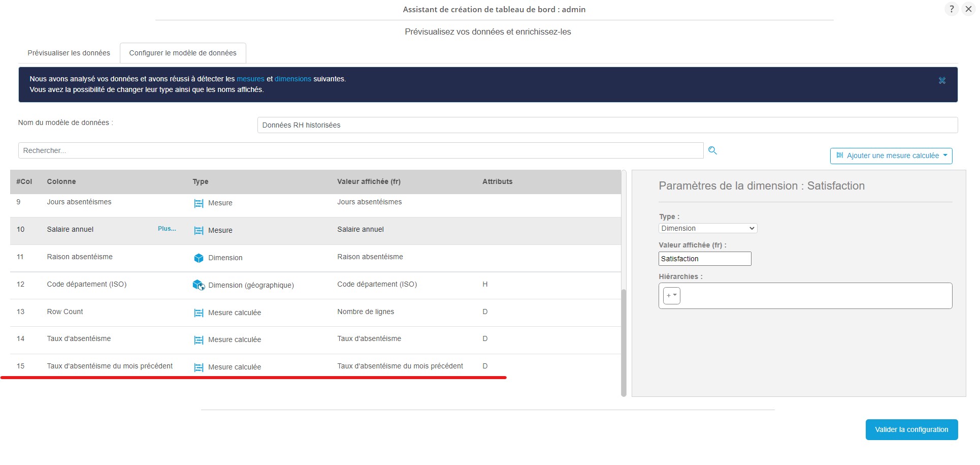This screenshot has height=465, width=980.
Task: Click the search magnifier icon next to Rechercher
Action: 712,150
